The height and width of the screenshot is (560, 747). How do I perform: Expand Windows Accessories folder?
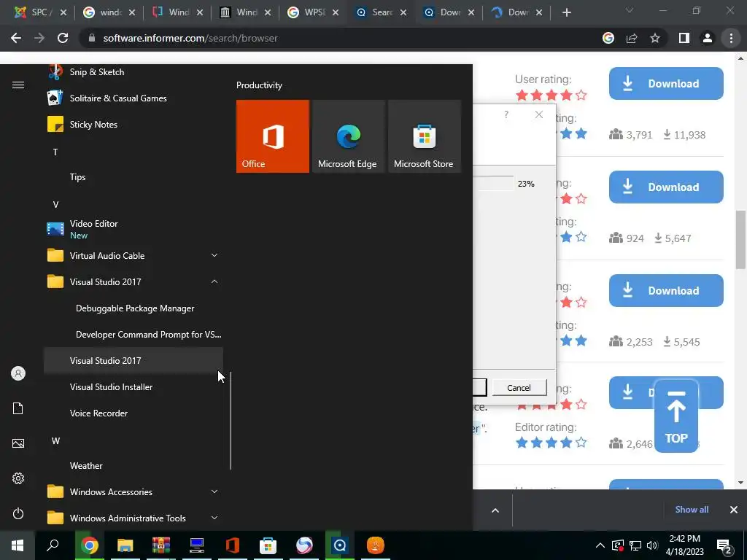point(133,492)
